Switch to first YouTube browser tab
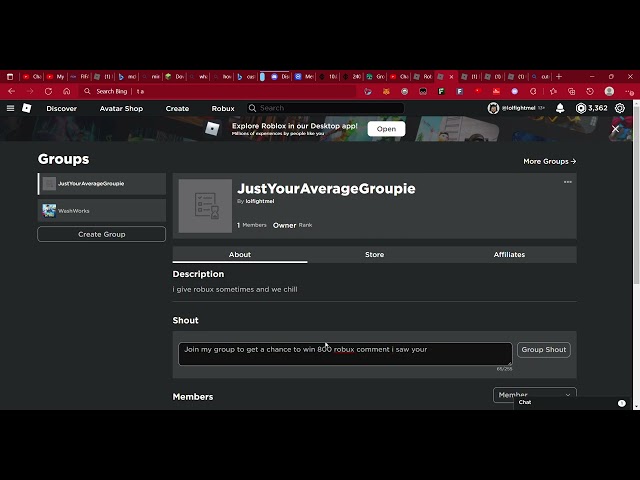The image size is (640, 480). click(32, 76)
